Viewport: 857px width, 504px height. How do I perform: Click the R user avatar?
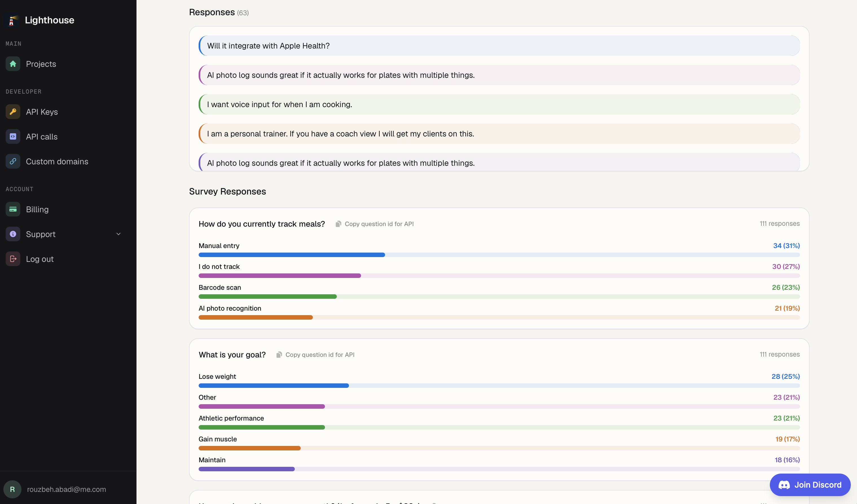click(x=13, y=489)
